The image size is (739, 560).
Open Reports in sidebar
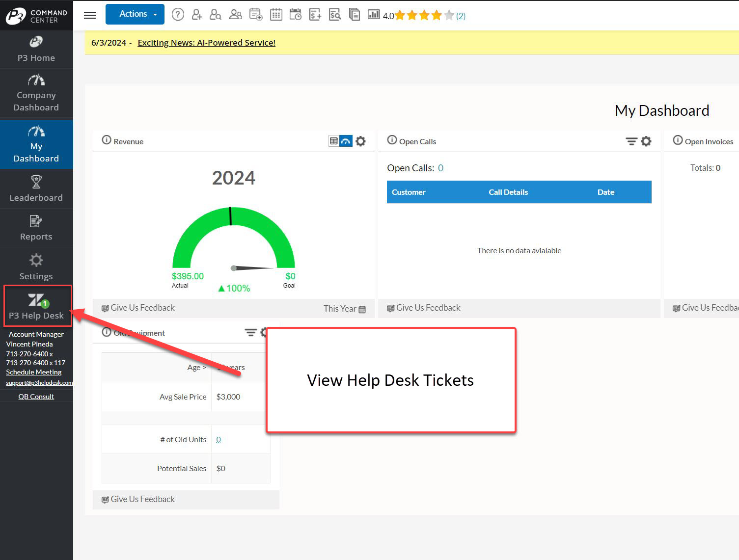(x=36, y=228)
